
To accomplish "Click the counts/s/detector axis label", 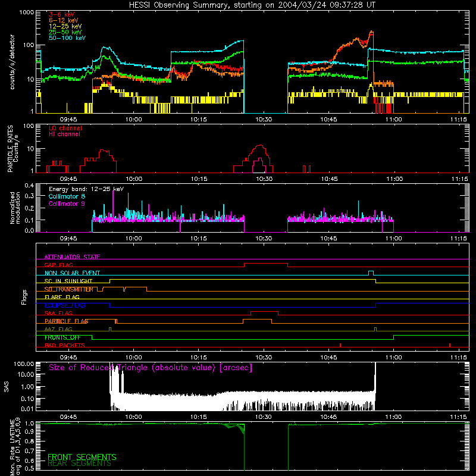I will 12,62.
